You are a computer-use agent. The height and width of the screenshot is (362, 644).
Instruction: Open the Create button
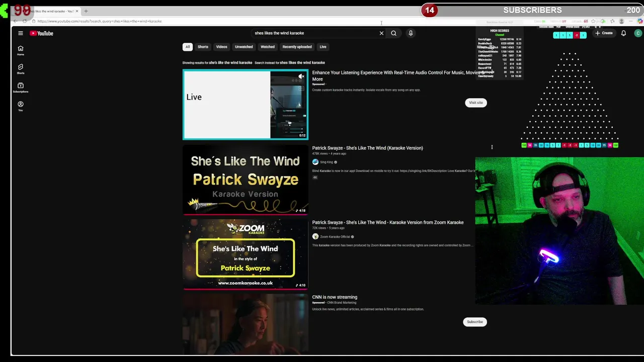(604, 33)
